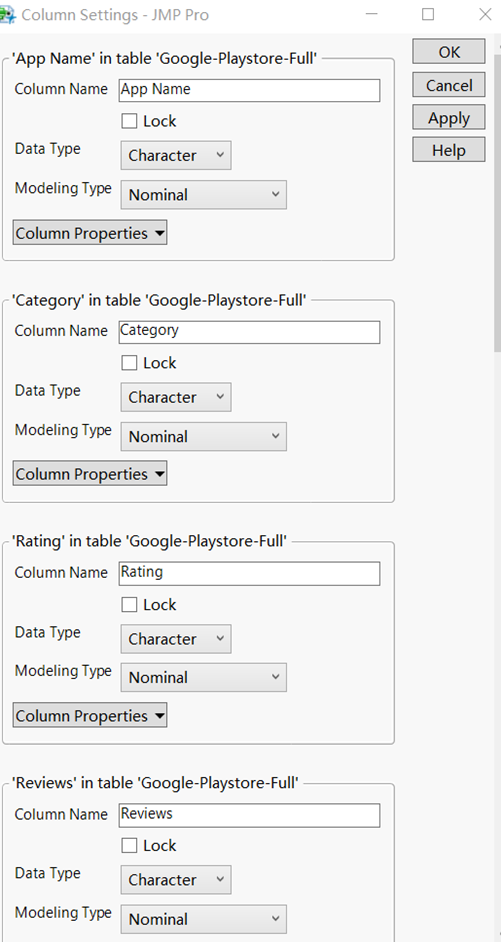Screen dimensions: 501x942
Task: Open the Help button
Action: (x=449, y=150)
